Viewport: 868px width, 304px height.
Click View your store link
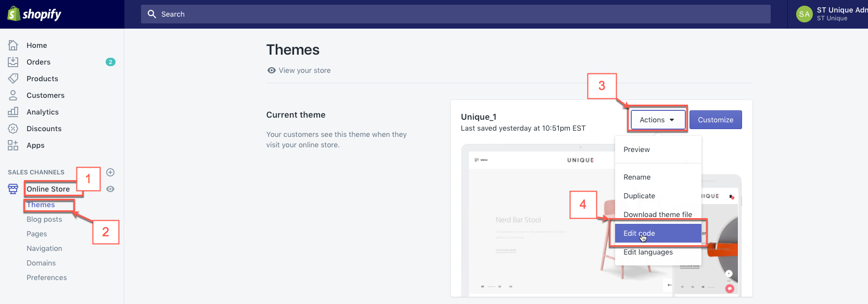(304, 70)
